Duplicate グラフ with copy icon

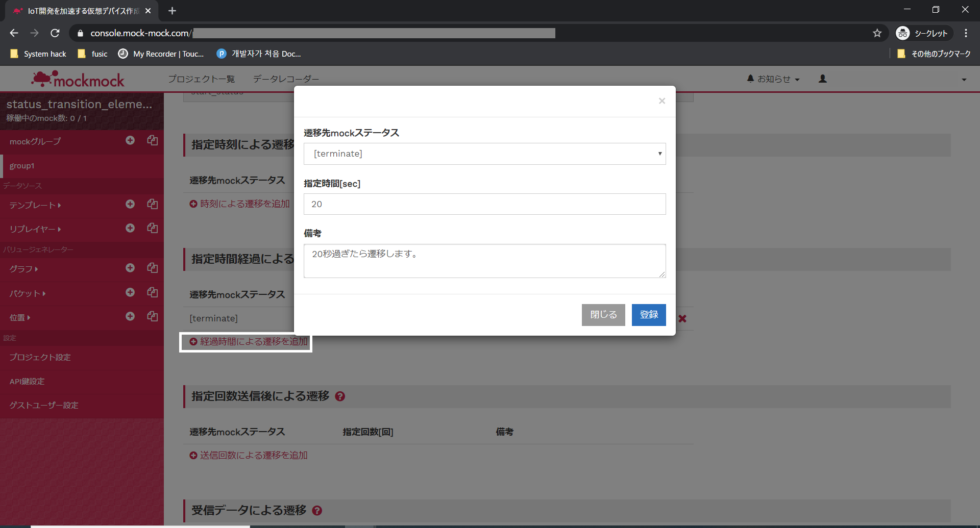[x=152, y=268]
